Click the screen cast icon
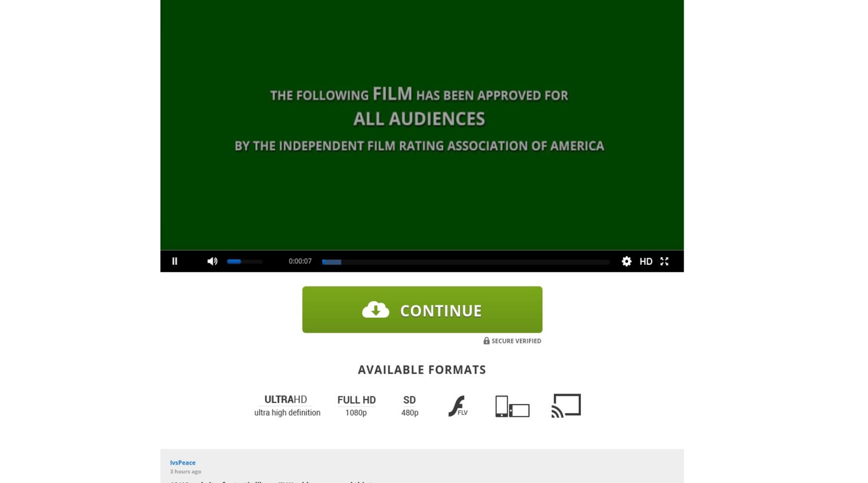The width and height of the screenshot is (868, 483). [x=566, y=406]
